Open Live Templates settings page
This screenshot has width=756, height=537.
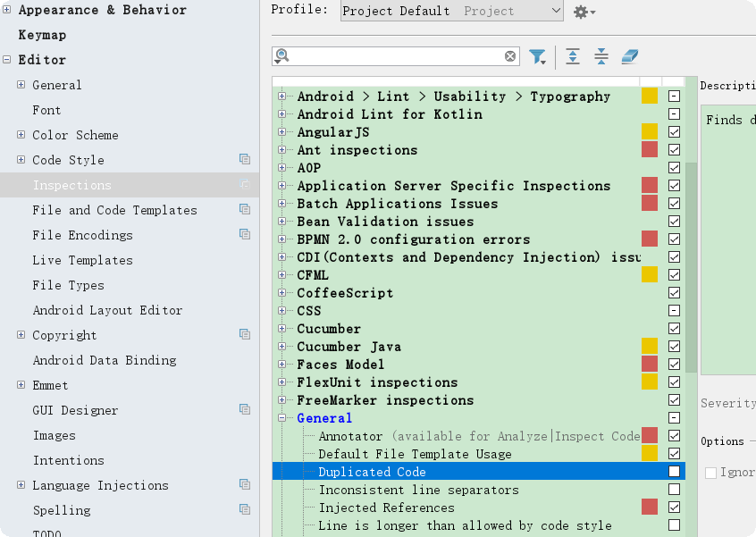82,260
